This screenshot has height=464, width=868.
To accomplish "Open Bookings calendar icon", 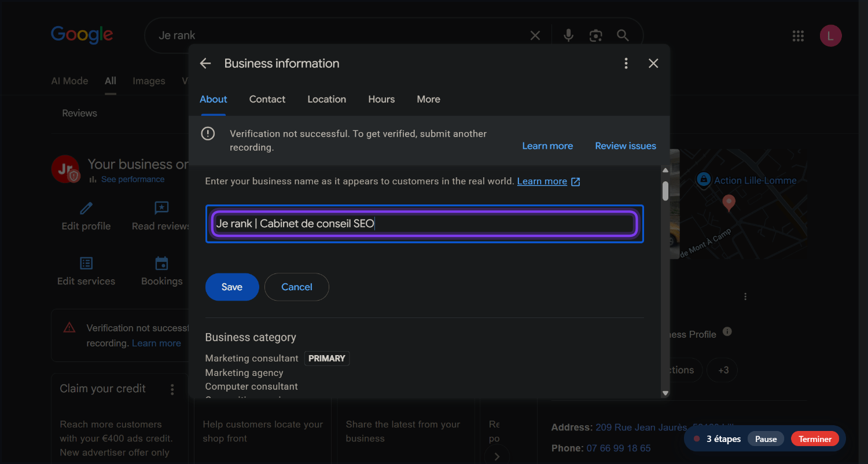I will [x=161, y=264].
